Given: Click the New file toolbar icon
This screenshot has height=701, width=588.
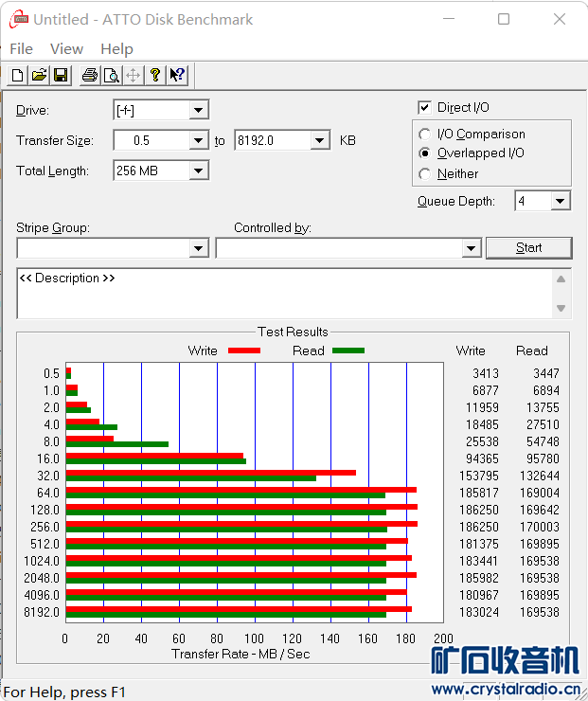Looking at the screenshot, I should pos(18,76).
